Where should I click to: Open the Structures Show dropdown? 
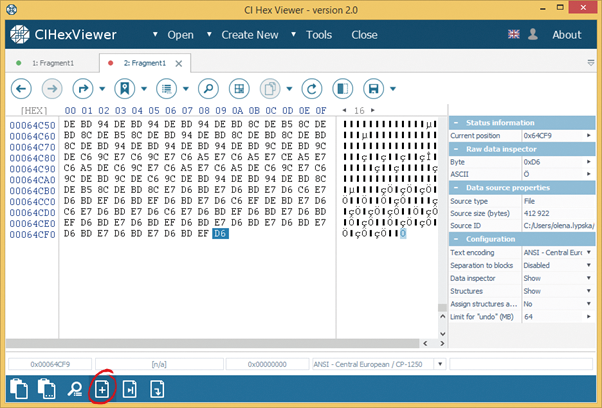[x=589, y=291]
